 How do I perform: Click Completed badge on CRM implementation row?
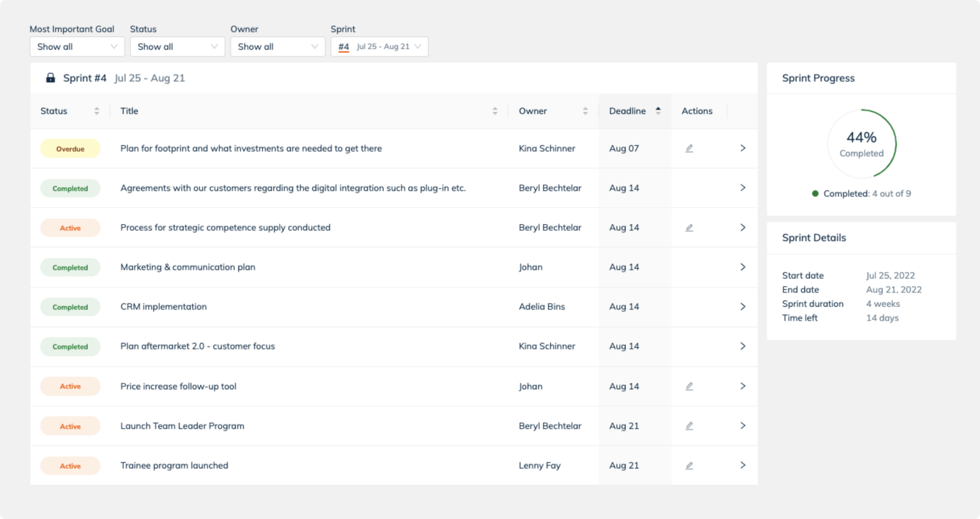(70, 307)
